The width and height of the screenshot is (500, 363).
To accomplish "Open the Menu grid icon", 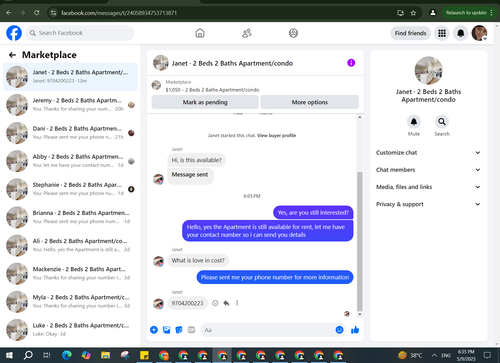I will (x=442, y=33).
